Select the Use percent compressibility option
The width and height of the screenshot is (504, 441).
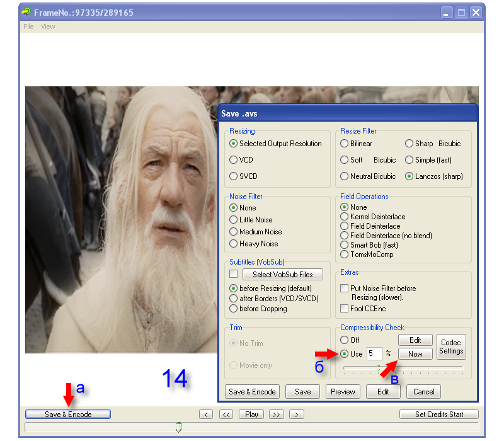point(352,354)
